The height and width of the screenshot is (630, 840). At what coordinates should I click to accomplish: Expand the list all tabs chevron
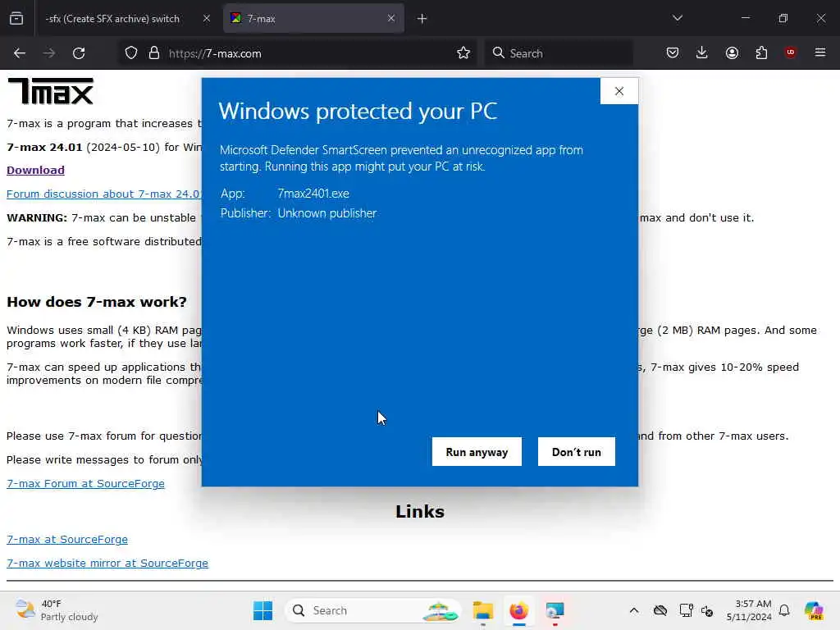(x=677, y=18)
